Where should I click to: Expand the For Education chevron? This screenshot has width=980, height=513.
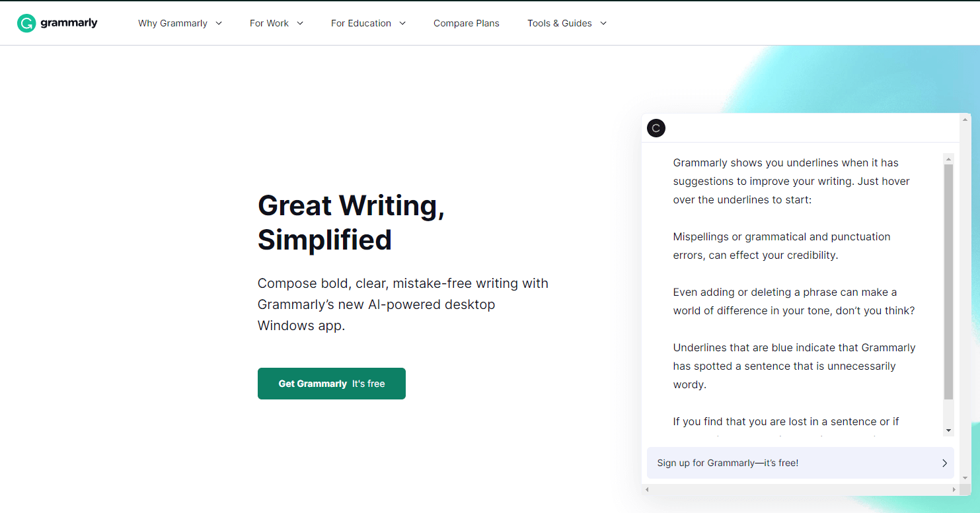[402, 23]
